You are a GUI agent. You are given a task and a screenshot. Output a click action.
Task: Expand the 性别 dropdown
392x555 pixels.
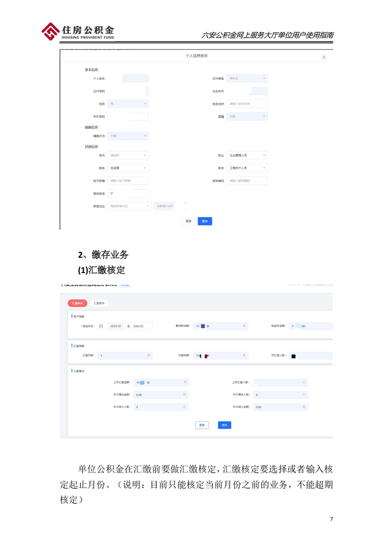tap(128, 104)
